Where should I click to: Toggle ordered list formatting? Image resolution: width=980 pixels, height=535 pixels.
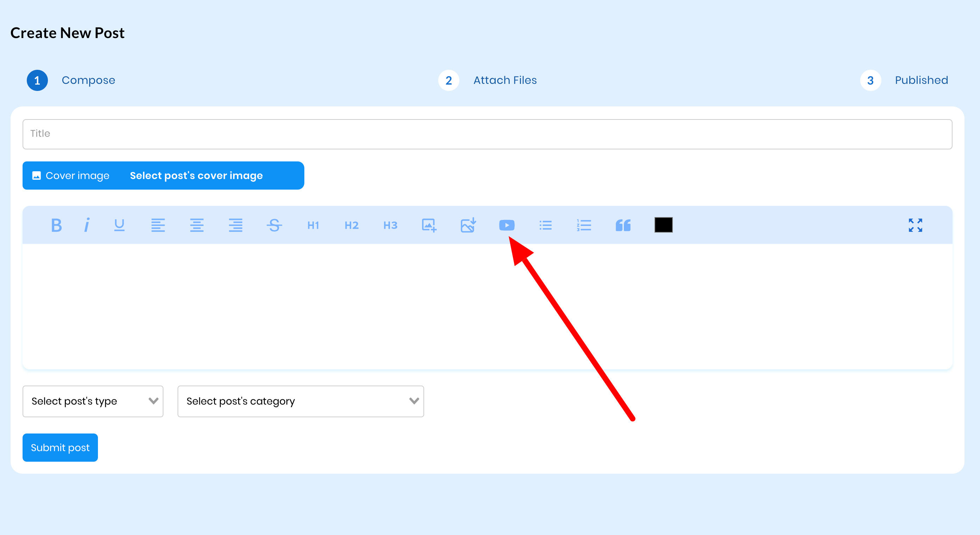(x=584, y=225)
